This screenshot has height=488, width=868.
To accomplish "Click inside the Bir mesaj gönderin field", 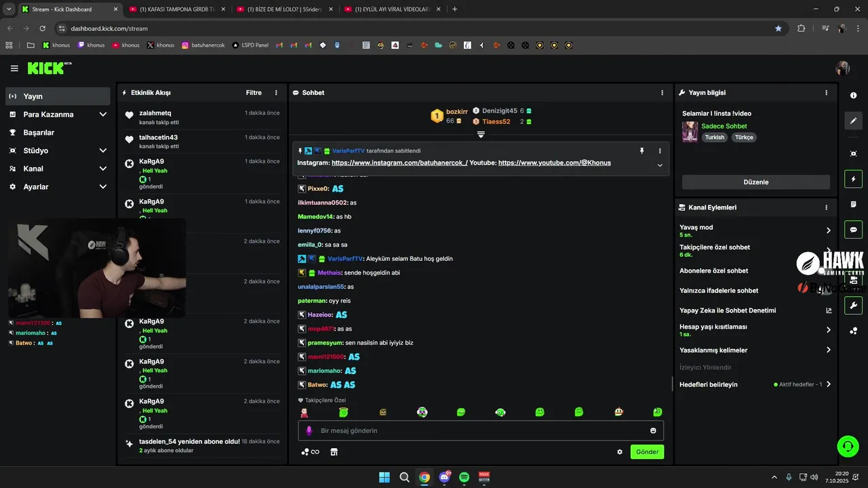I will click(x=481, y=430).
